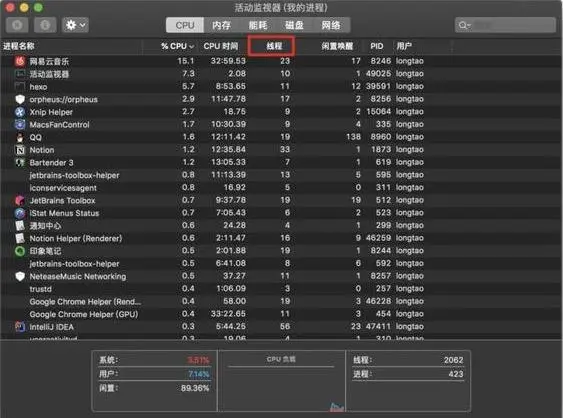The image size is (563, 418).
Task: Click thread count 56 for IntelliJ IDEA
Action: click(285, 326)
